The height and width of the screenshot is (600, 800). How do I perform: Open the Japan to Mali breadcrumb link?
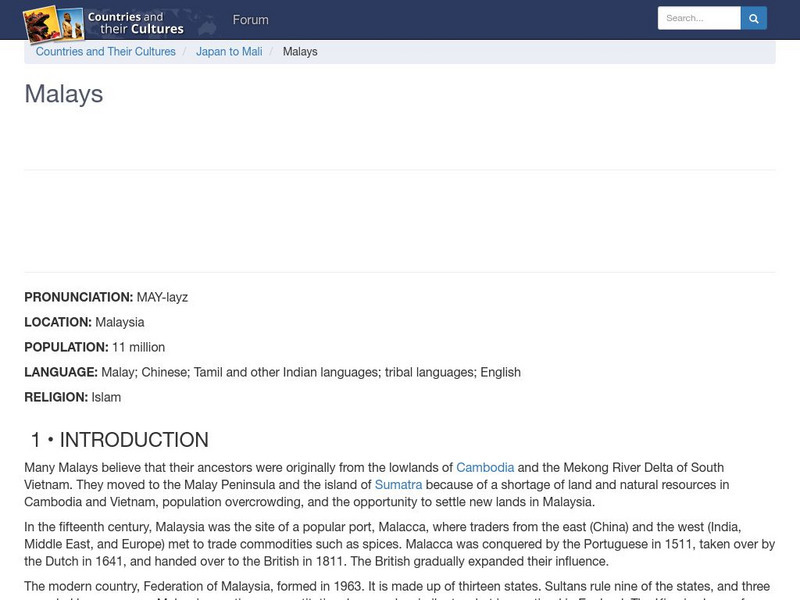[229, 52]
